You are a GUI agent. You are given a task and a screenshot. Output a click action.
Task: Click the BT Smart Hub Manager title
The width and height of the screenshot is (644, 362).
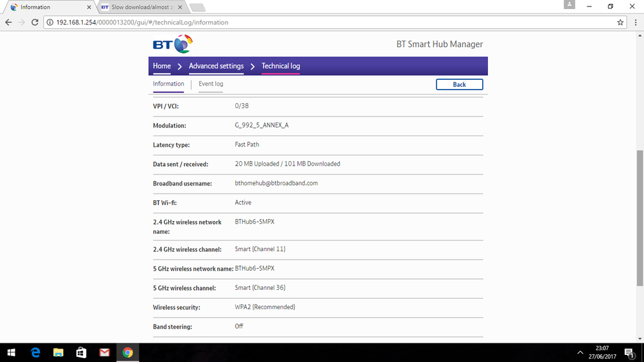click(x=440, y=44)
